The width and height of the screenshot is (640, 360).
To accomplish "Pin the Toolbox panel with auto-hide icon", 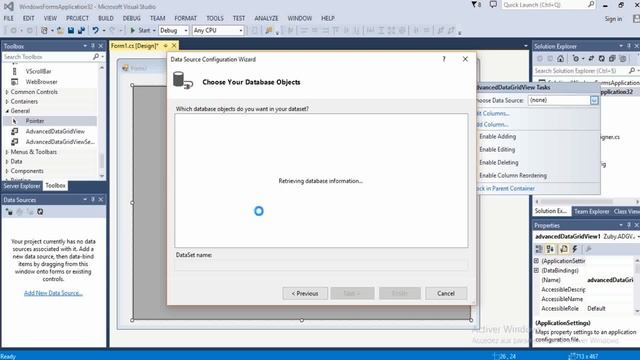I will click(x=93, y=46).
